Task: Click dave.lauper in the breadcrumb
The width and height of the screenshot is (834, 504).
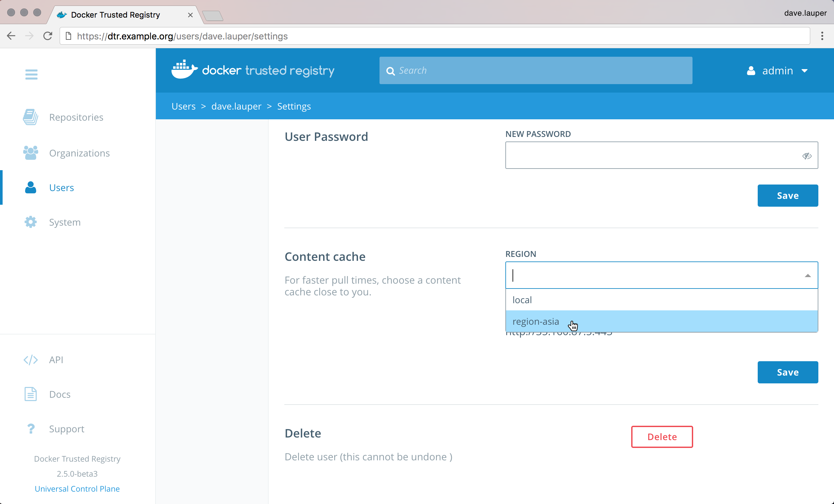Action: 236,106
